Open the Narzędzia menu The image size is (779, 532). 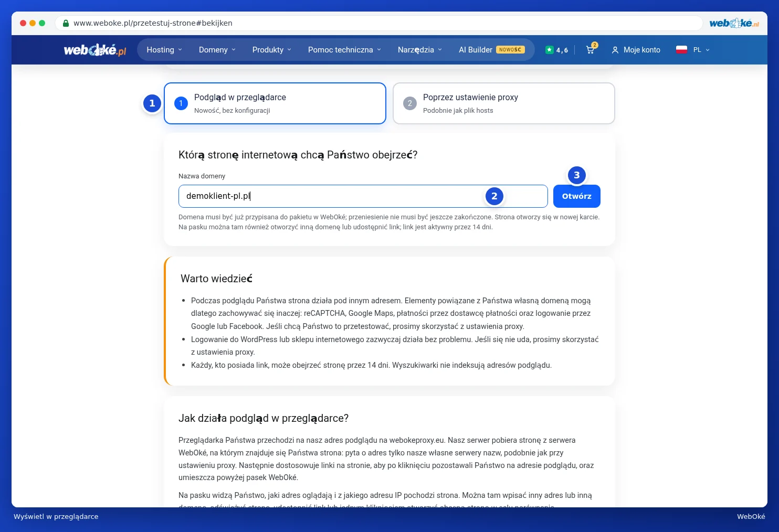(x=420, y=50)
